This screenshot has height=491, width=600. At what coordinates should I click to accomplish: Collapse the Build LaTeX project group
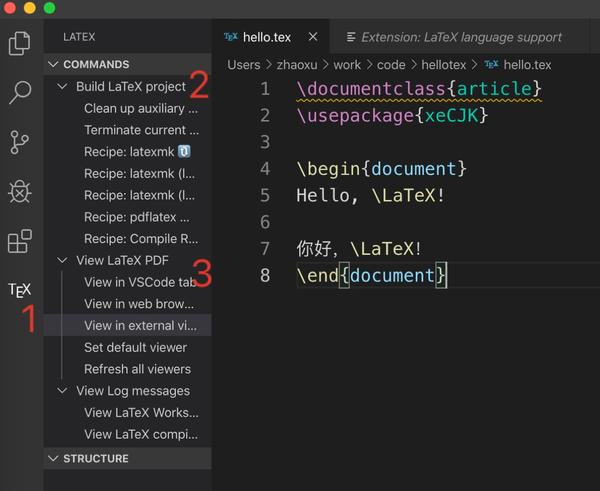[63, 87]
